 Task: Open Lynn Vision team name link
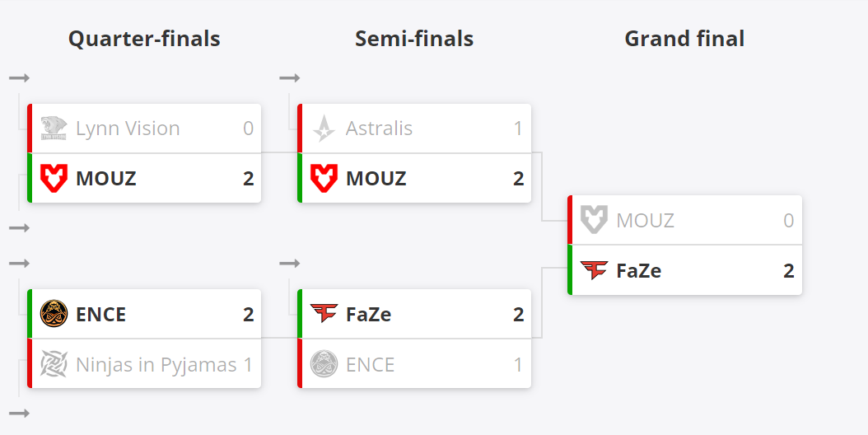tap(128, 128)
